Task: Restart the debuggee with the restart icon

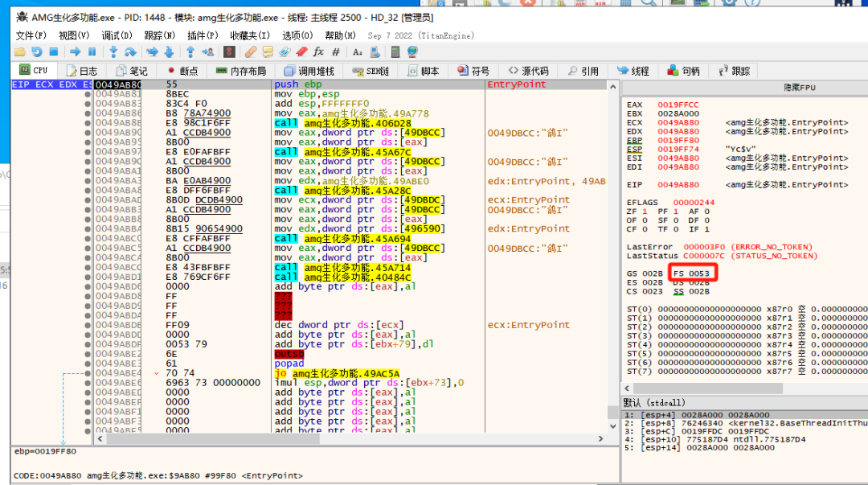Action: [x=36, y=51]
